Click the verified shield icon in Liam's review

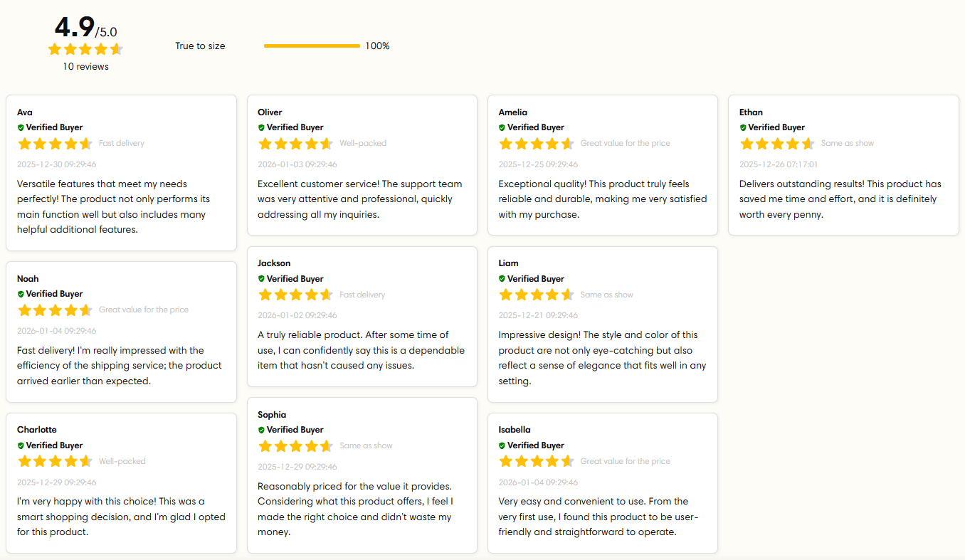click(502, 279)
